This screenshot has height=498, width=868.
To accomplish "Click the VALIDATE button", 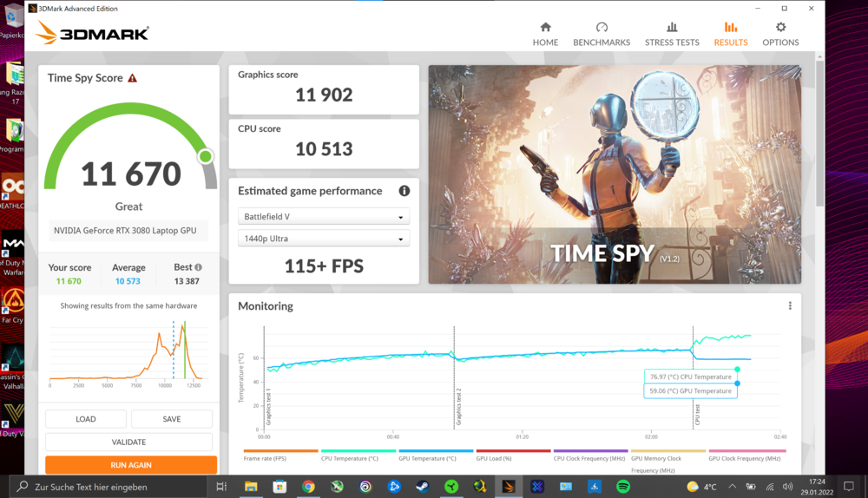I will [128, 442].
